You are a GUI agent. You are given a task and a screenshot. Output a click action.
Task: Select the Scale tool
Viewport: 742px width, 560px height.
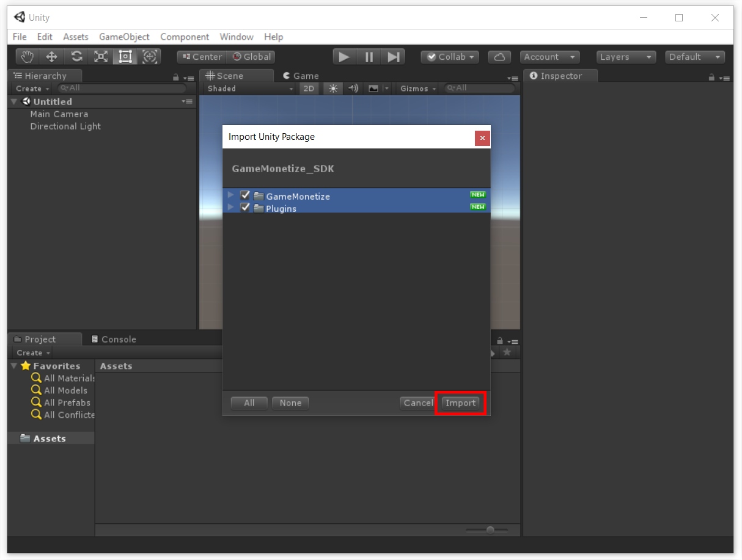pyautogui.click(x=101, y=57)
